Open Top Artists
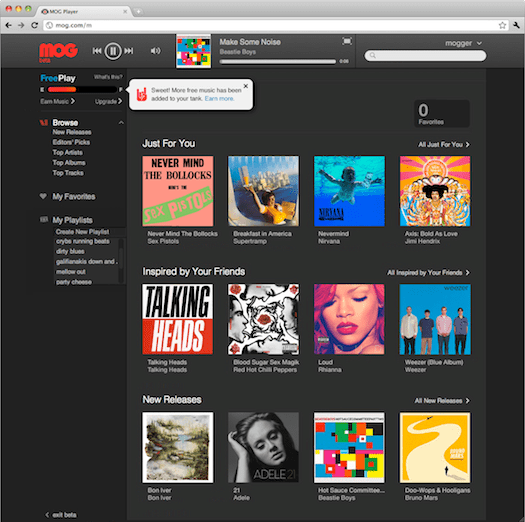Viewport: 525px width, 522px height. (x=67, y=153)
